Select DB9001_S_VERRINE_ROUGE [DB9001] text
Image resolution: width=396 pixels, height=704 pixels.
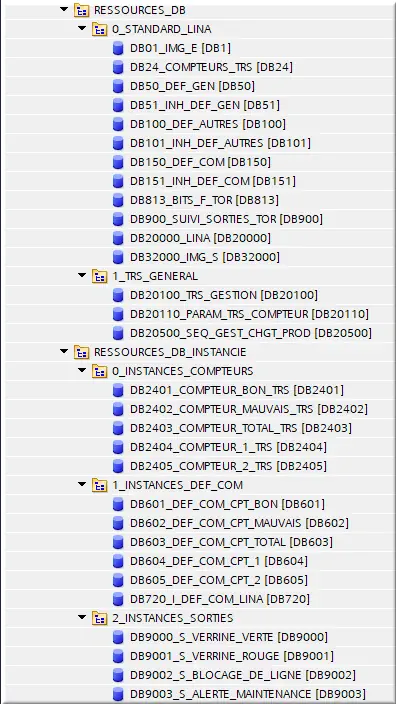coord(232,656)
